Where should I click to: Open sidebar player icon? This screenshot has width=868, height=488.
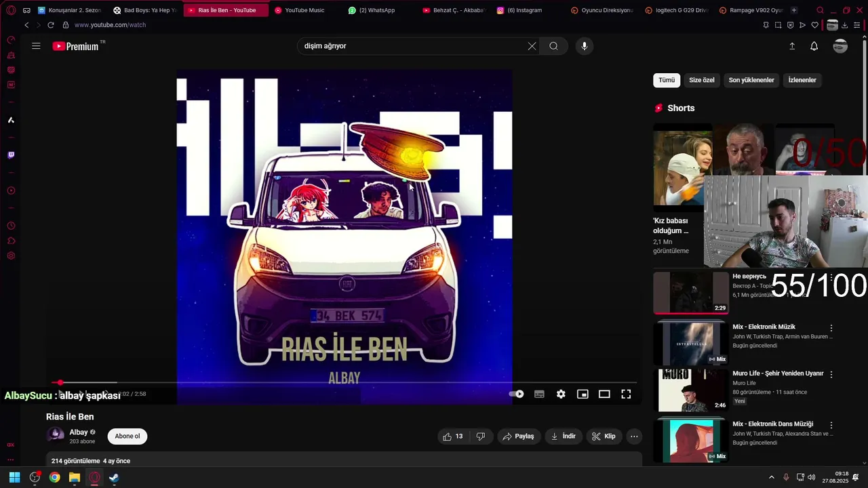[x=11, y=190]
